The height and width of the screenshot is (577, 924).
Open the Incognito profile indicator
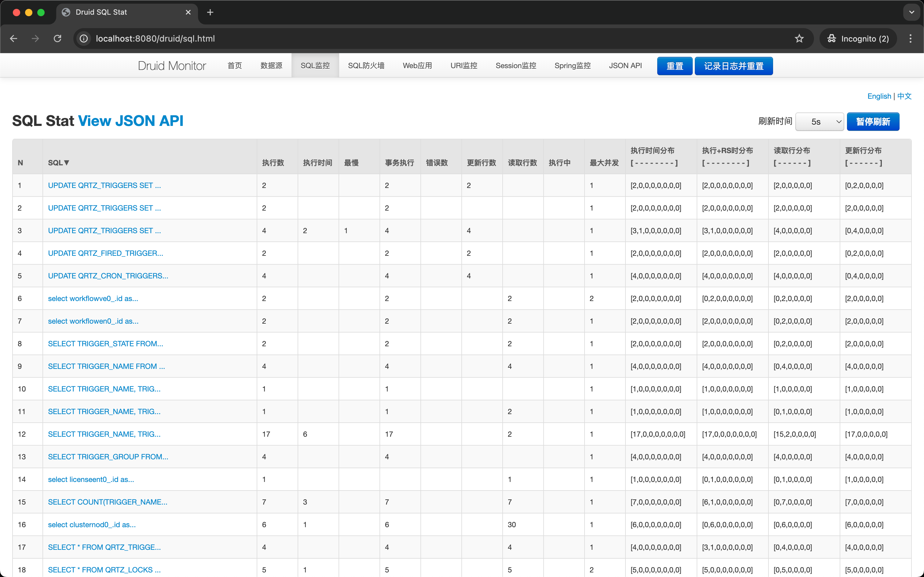pyautogui.click(x=858, y=39)
